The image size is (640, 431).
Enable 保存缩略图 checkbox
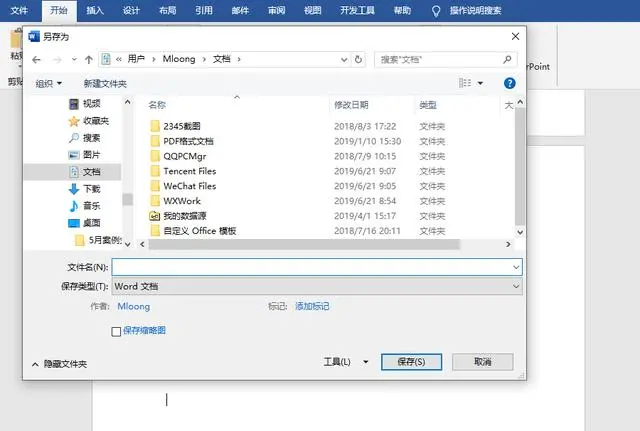[x=116, y=331]
